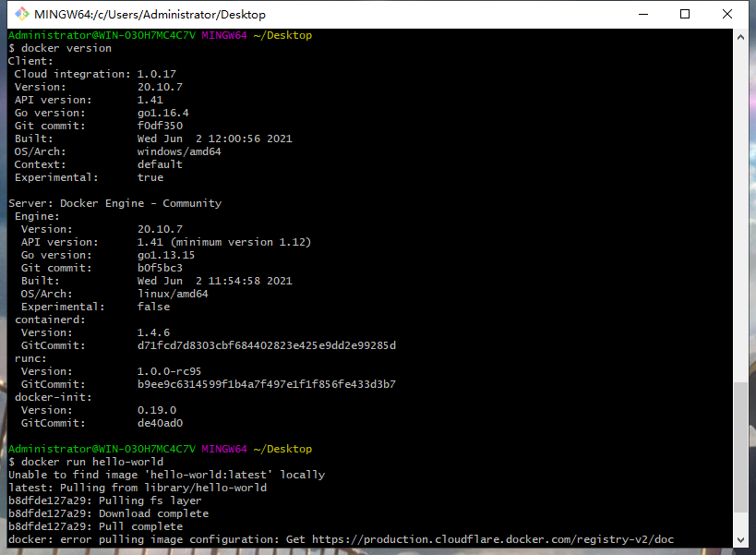This screenshot has width=756, height=555.
Task: Click the Experimental value 'false'
Action: (154, 307)
